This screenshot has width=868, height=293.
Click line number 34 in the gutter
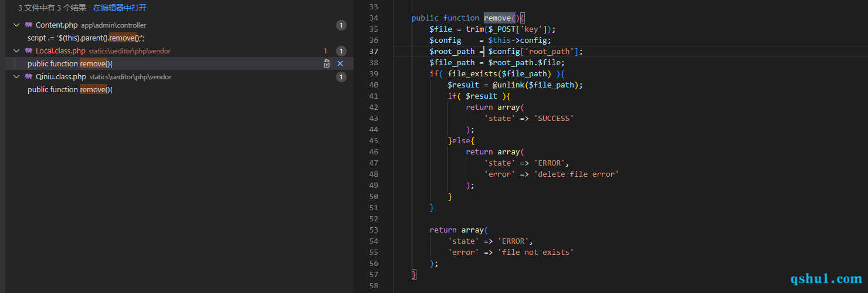tap(374, 18)
